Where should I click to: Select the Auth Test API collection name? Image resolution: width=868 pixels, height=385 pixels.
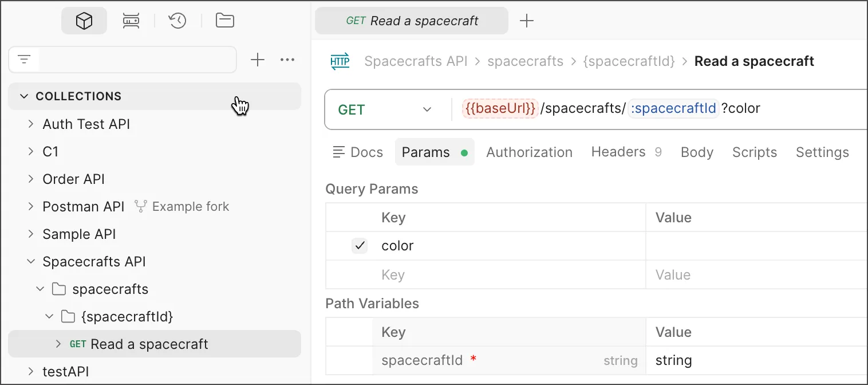click(86, 124)
